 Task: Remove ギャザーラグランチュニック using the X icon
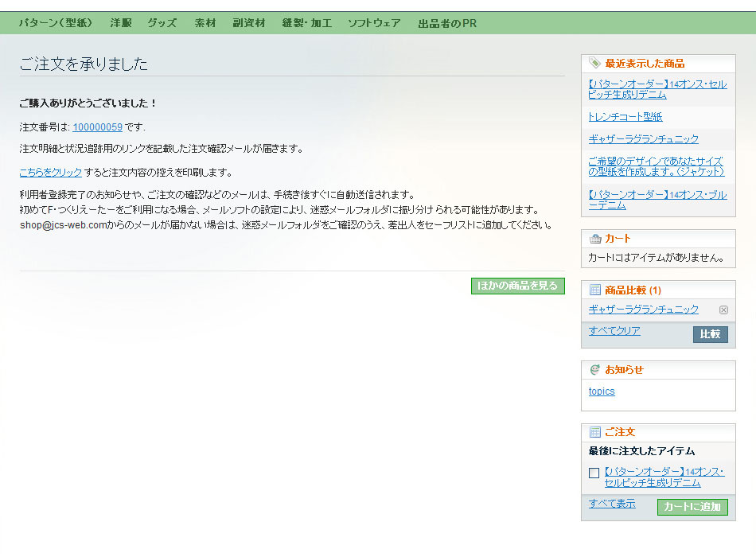(723, 310)
